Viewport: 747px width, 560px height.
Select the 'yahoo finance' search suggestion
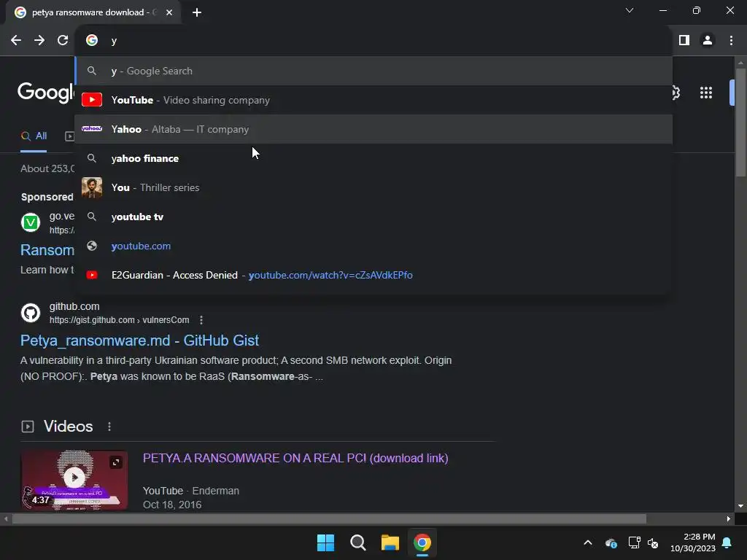tap(373, 158)
